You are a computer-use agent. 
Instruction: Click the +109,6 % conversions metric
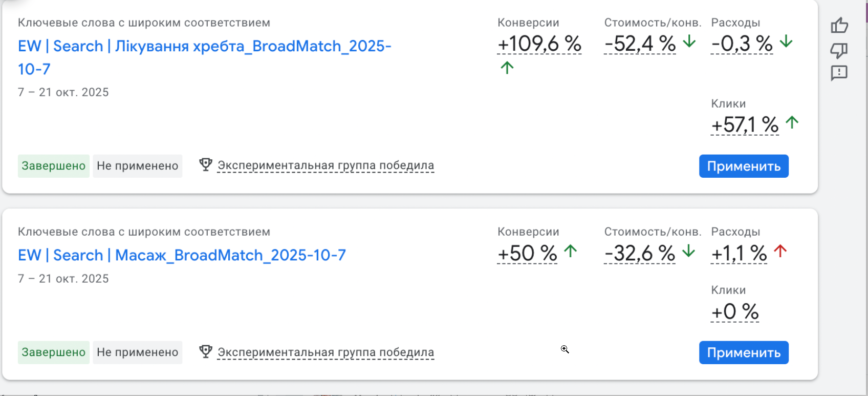539,44
